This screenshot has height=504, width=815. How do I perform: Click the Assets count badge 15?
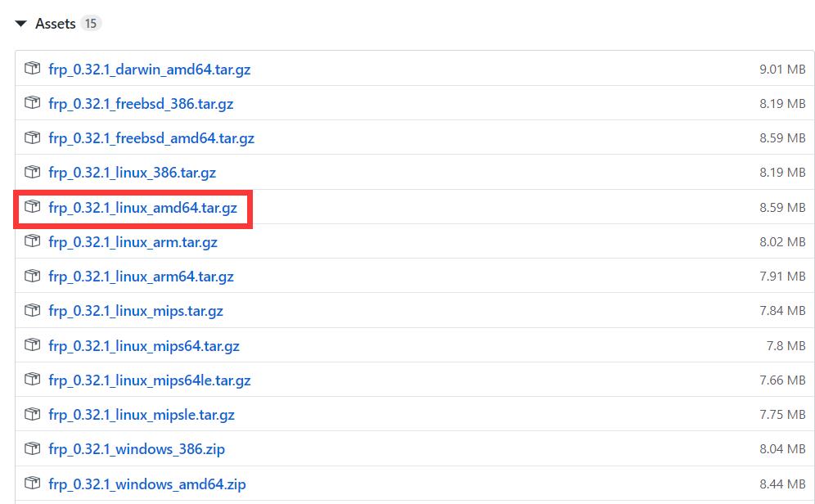click(91, 24)
